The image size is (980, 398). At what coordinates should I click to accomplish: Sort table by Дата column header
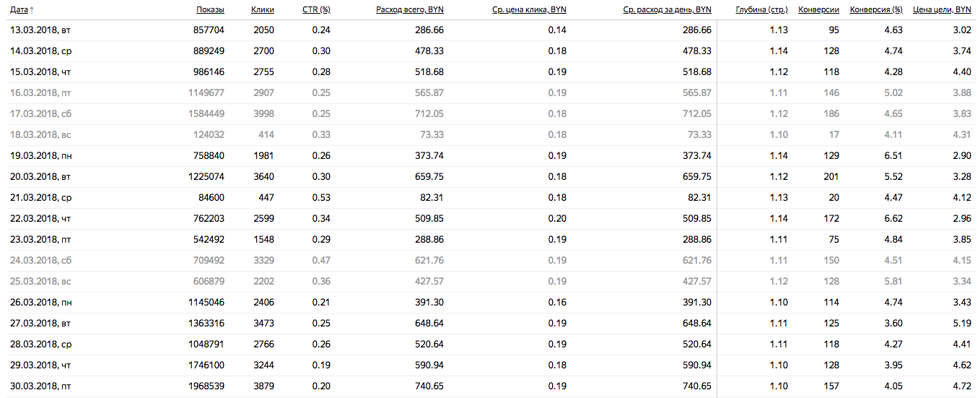click(19, 9)
